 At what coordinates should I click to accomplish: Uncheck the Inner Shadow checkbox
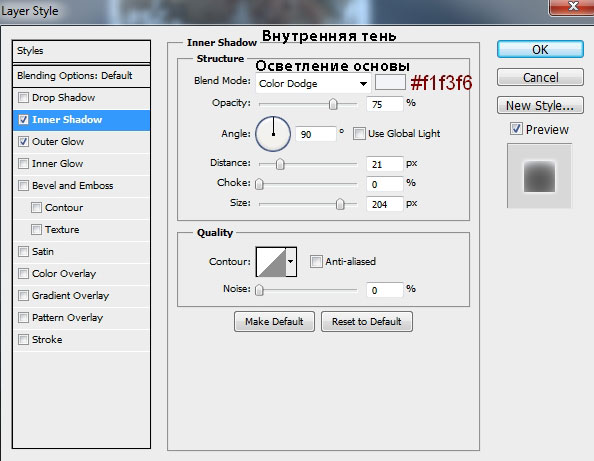point(23,119)
